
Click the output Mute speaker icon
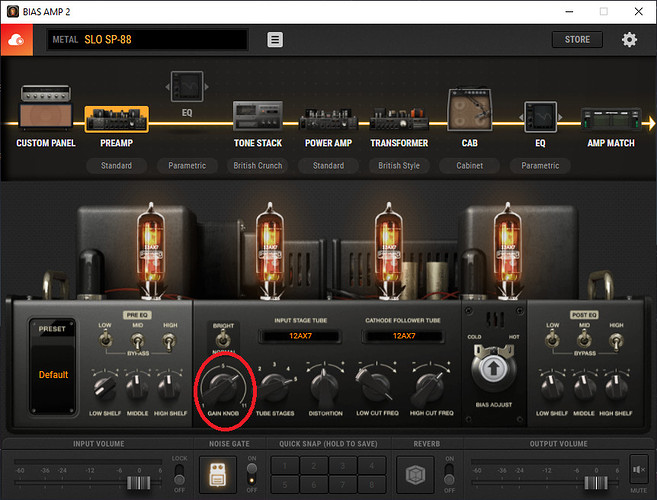tap(639, 470)
